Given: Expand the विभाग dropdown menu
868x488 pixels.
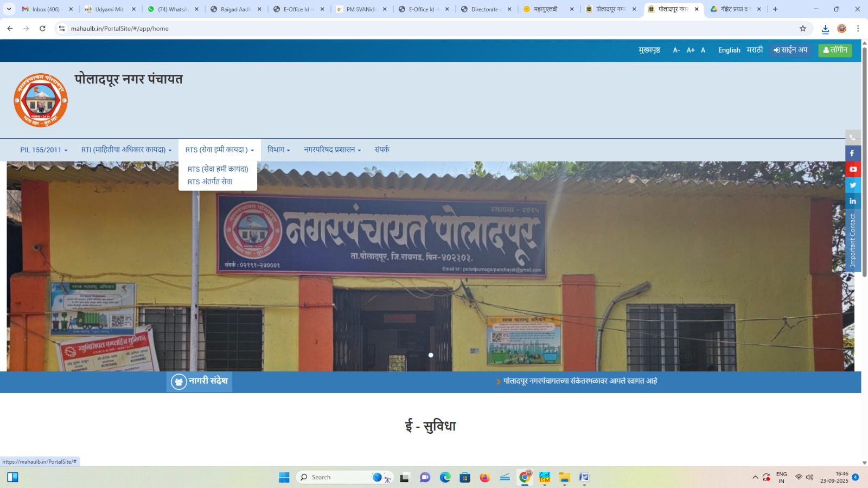Looking at the screenshot, I should coord(278,150).
